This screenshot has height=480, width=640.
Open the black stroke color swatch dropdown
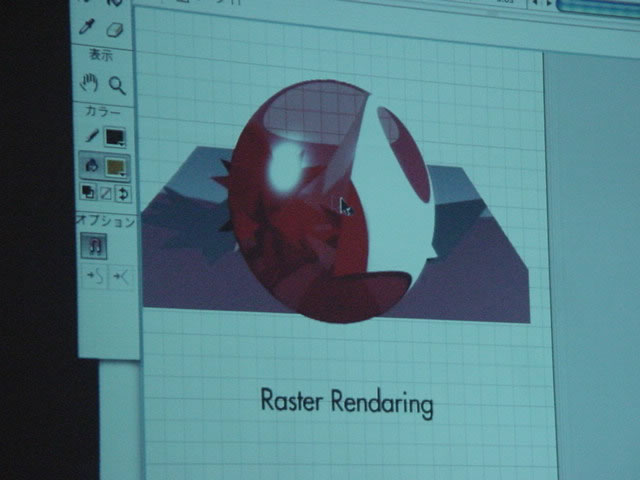click(x=115, y=137)
